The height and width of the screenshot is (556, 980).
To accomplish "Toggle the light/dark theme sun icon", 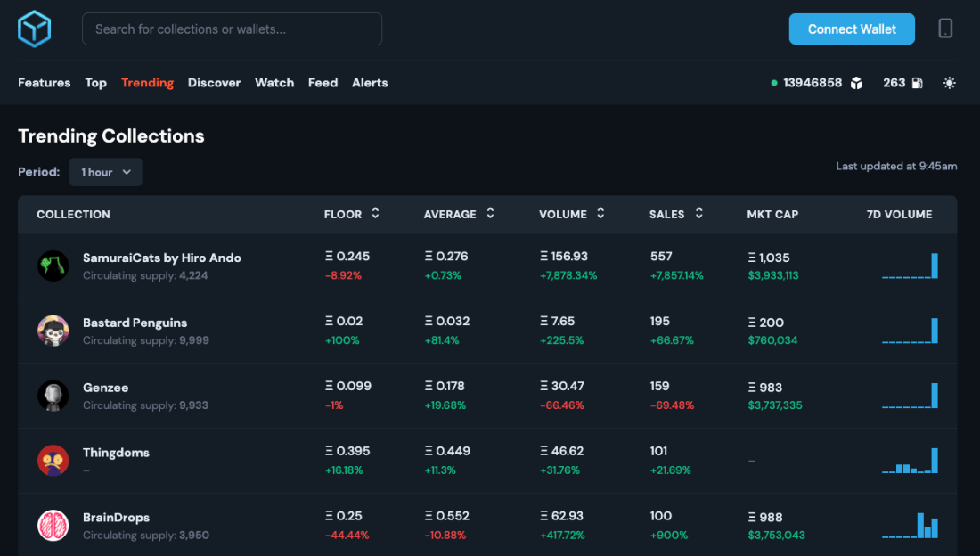I will pos(949,83).
